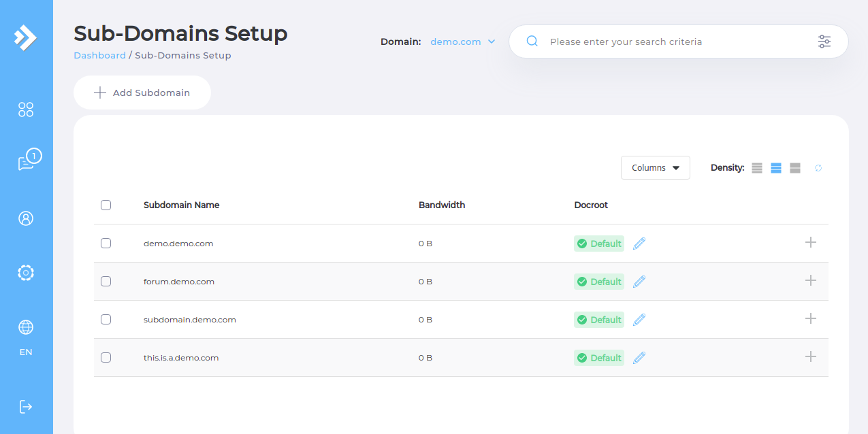Edit docroot pencil for subdomain.demo.com

pyautogui.click(x=639, y=320)
